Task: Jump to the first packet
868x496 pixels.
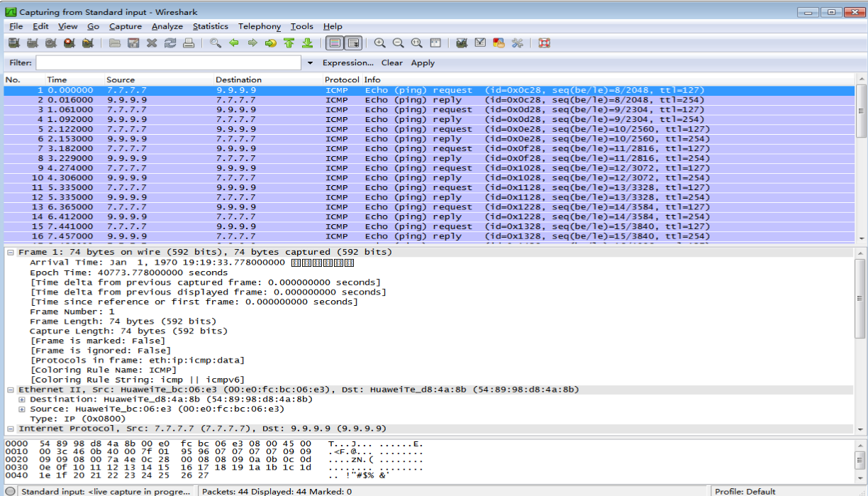Action: [289, 43]
